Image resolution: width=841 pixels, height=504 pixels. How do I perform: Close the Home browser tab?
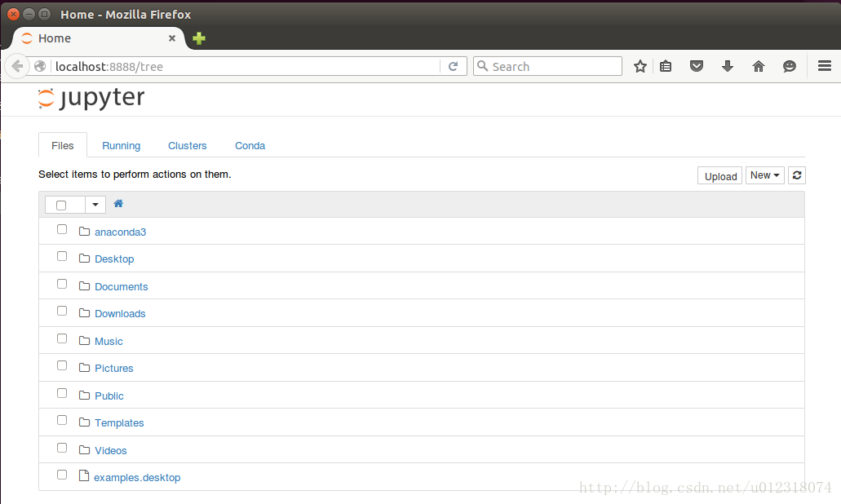(172, 38)
